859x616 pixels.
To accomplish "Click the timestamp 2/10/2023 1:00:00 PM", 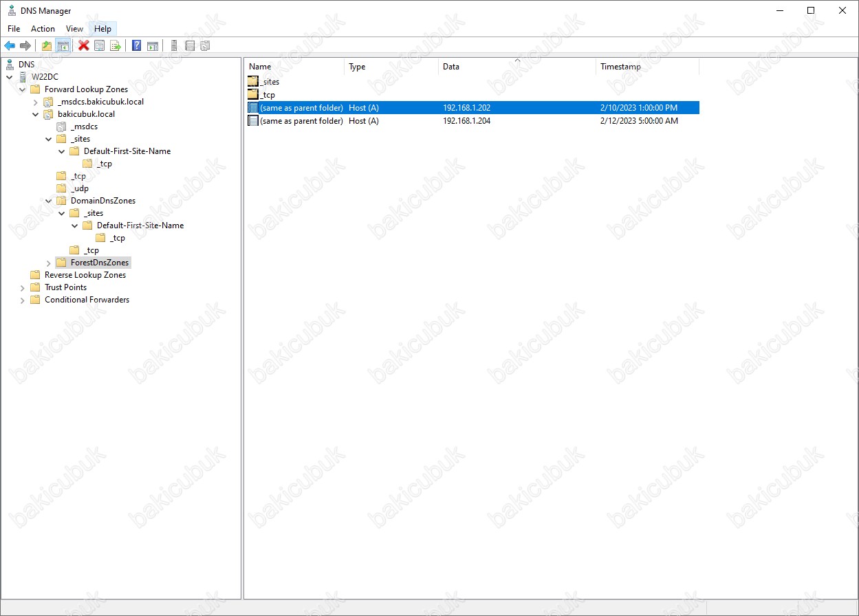I will point(639,108).
